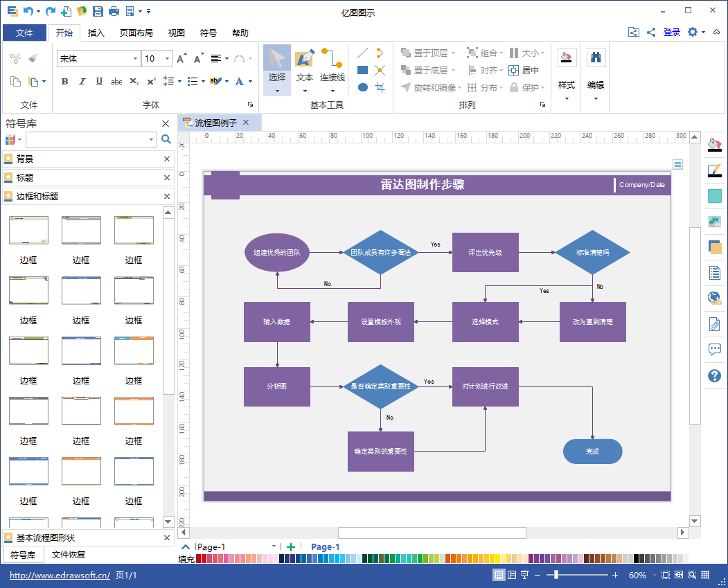Expand the 置于顶层 bring to front dropdown
Image resolution: width=728 pixels, height=588 pixels.
point(453,53)
